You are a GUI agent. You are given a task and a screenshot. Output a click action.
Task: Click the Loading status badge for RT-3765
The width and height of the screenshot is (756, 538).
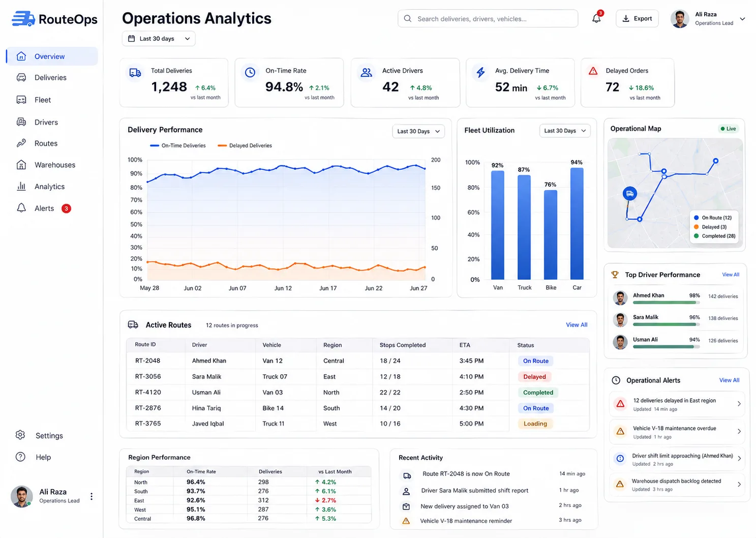click(x=535, y=424)
